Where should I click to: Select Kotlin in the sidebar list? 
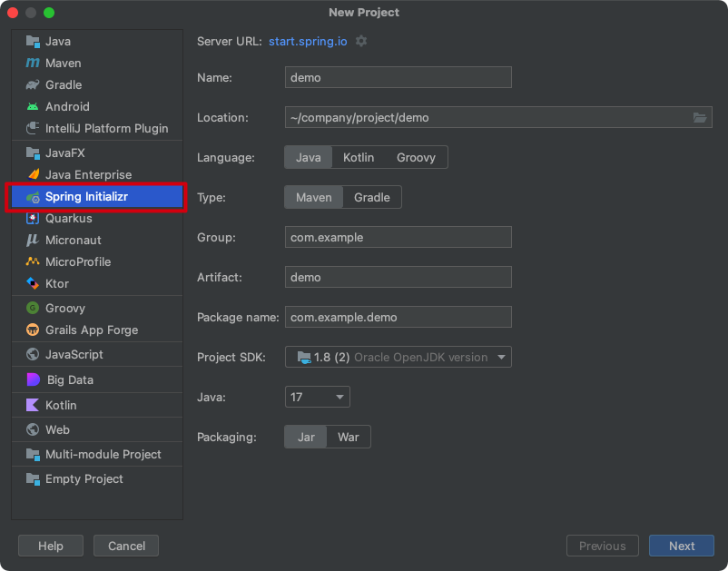(97, 405)
